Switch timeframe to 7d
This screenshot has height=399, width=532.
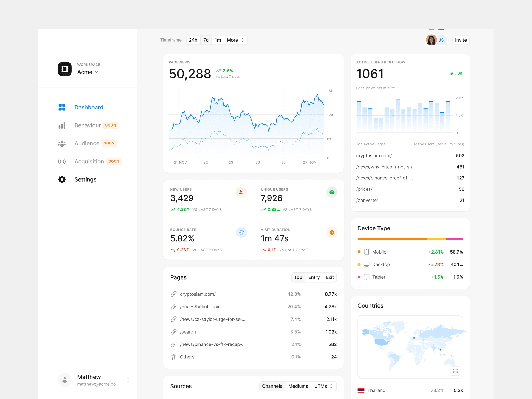206,40
